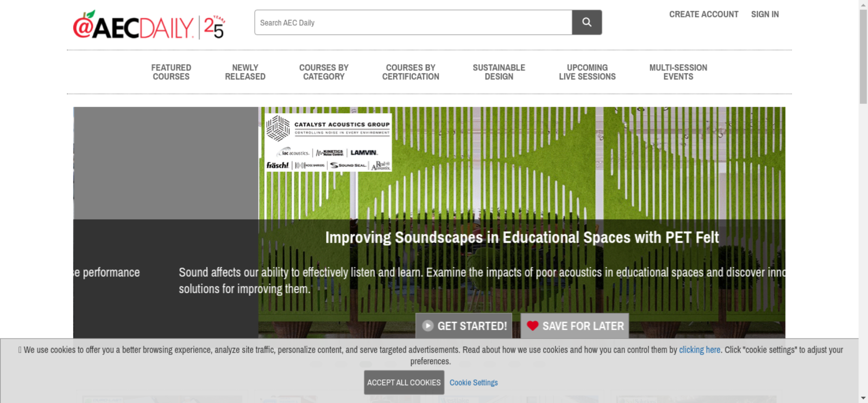868x403 pixels.
Task: Click the Create Account link
Action: point(704,14)
